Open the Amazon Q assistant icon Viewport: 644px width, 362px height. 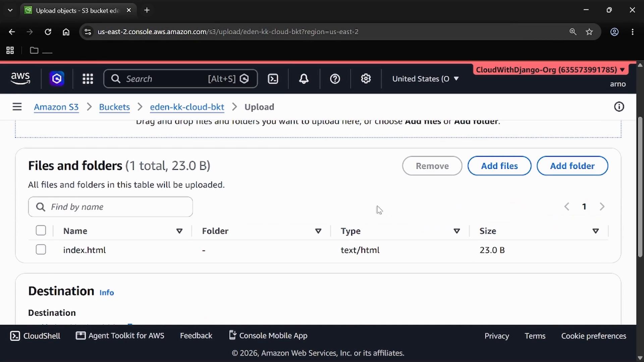pyautogui.click(x=57, y=79)
